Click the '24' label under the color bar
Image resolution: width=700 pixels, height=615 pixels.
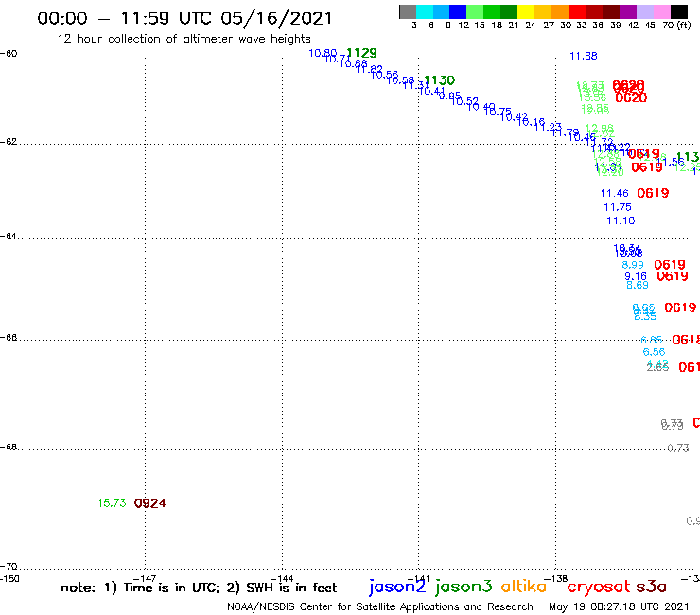531,26
